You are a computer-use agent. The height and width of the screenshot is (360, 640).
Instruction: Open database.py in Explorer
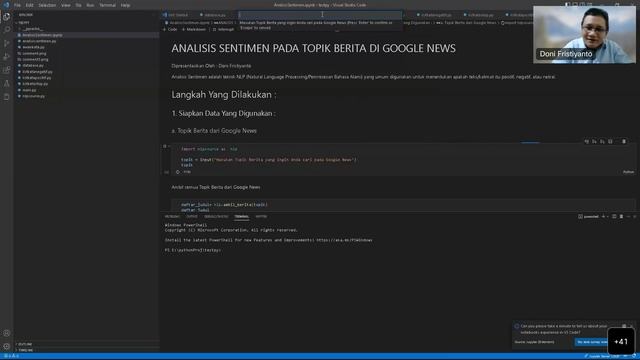coord(33,66)
